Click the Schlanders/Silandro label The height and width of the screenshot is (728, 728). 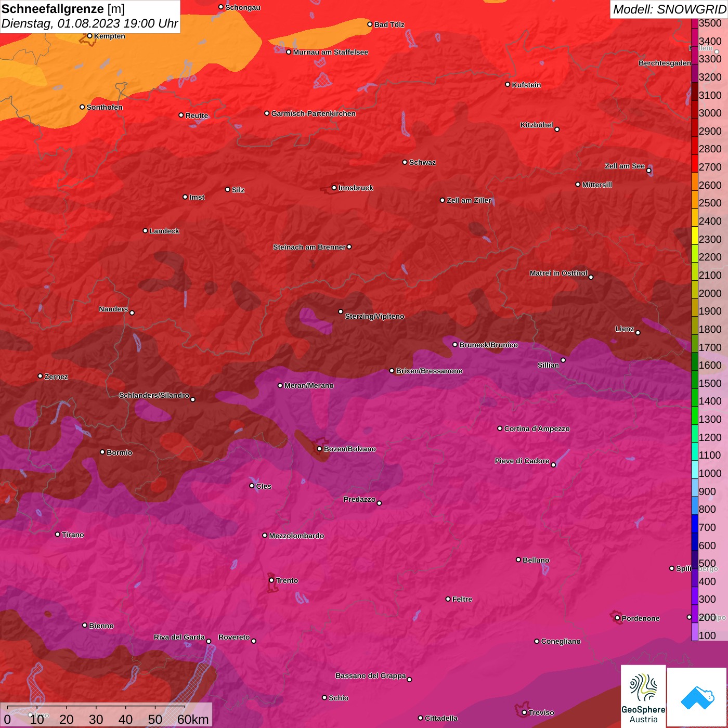[x=154, y=395]
